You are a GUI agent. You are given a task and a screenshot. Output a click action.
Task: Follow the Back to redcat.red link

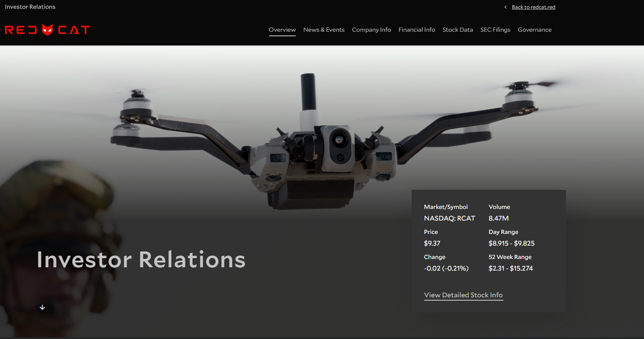[x=533, y=7]
